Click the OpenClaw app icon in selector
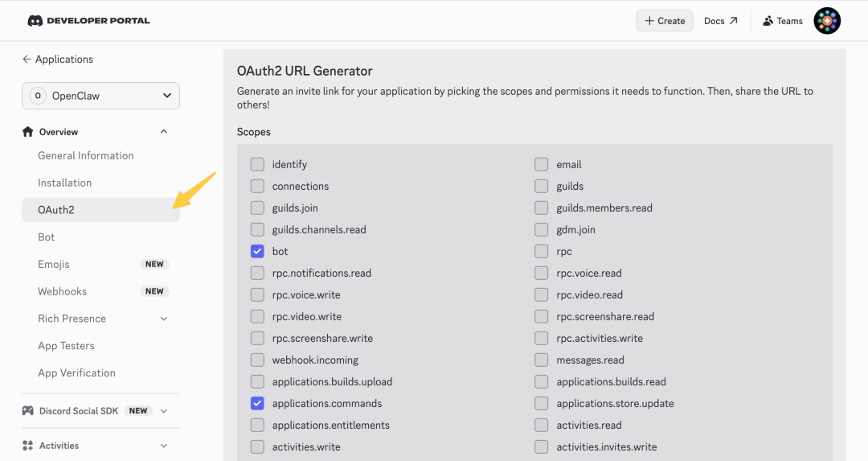This screenshot has height=461, width=868. (37, 96)
